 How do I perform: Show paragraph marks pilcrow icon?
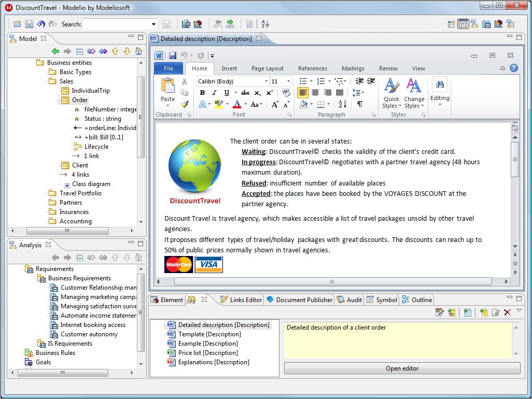(360, 104)
